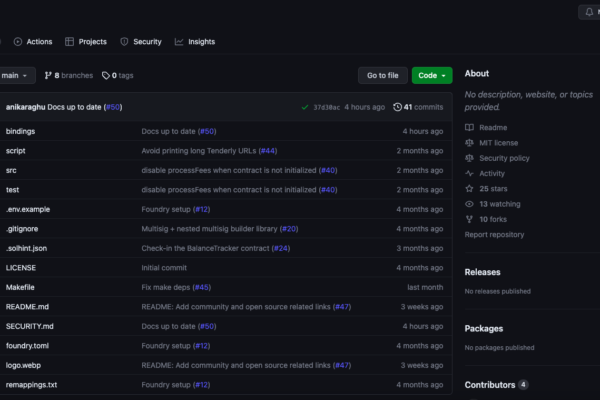This screenshot has height=400, width=600.
Task: View 13 watching
Action: click(500, 204)
